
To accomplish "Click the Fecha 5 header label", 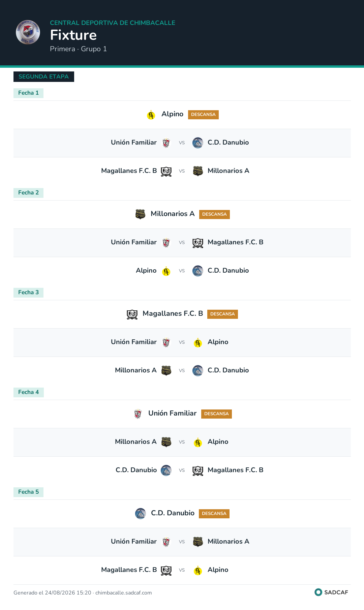I will [29, 492].
